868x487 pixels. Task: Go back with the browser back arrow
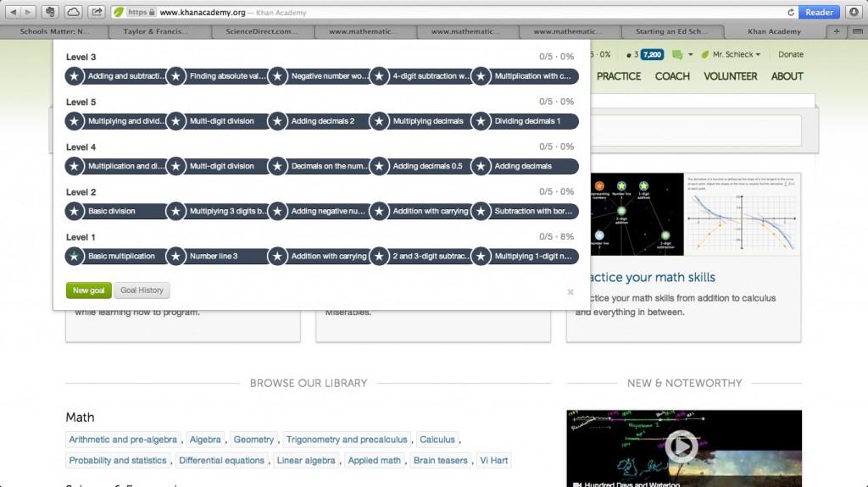tap(14, 12)
